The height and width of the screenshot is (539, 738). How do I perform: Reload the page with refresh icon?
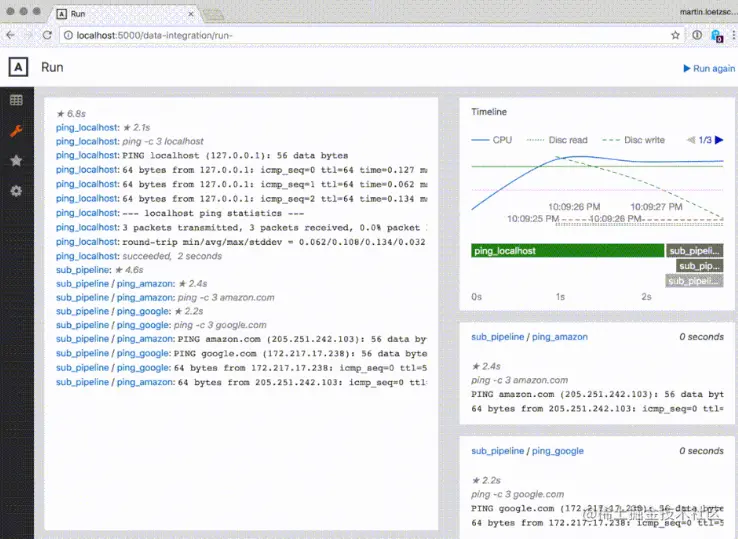click(47, 35)
